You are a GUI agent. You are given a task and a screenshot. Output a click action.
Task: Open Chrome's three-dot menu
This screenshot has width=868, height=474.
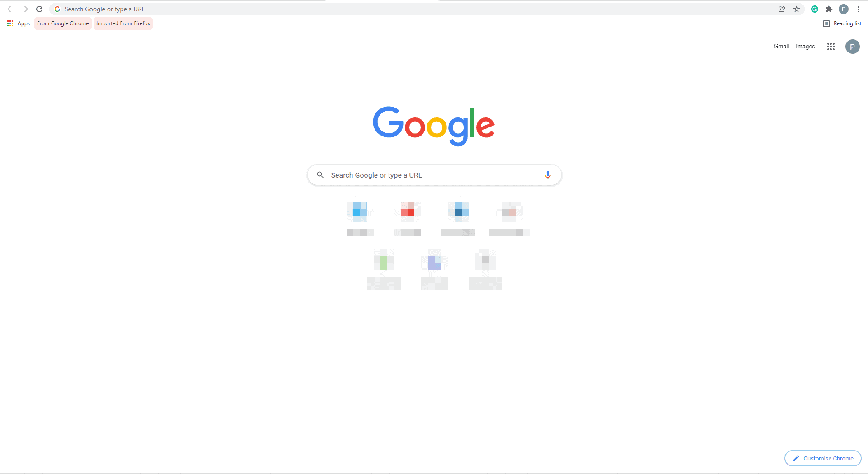point(858,9)
